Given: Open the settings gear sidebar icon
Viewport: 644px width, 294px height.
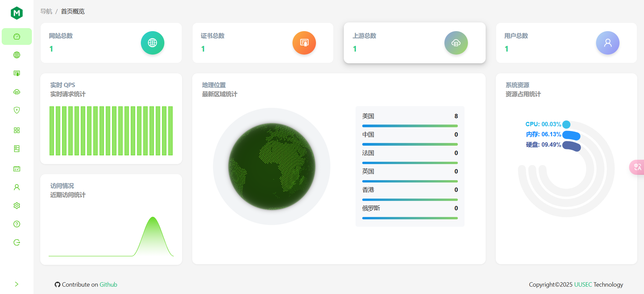Looking at the screenshot, I should 17,206.
